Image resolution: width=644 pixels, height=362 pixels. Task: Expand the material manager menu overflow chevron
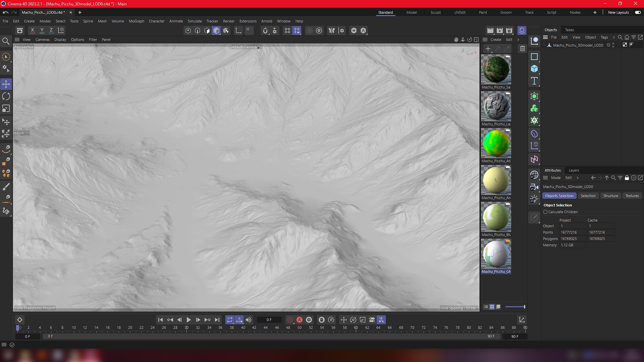(518, 40)
